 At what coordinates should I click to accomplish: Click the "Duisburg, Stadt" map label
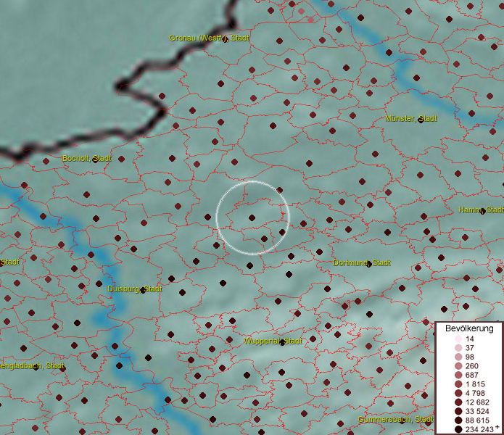point(134,289)
